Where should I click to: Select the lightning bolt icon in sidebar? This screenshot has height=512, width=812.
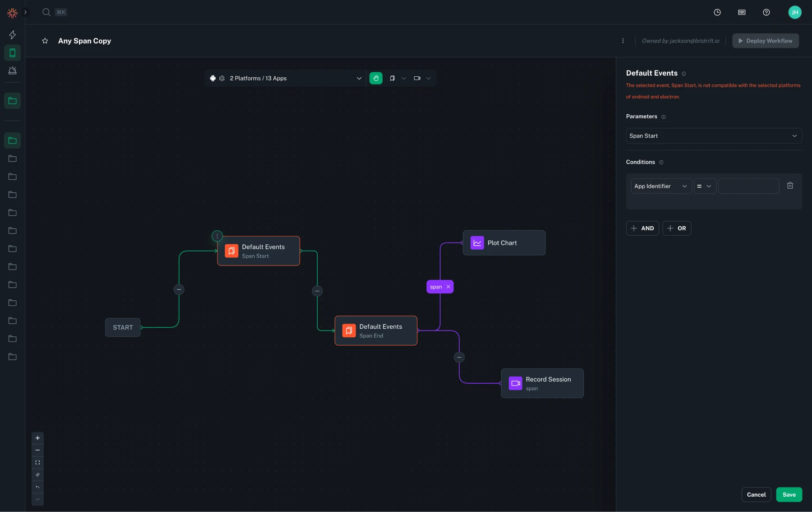point(12,35)
